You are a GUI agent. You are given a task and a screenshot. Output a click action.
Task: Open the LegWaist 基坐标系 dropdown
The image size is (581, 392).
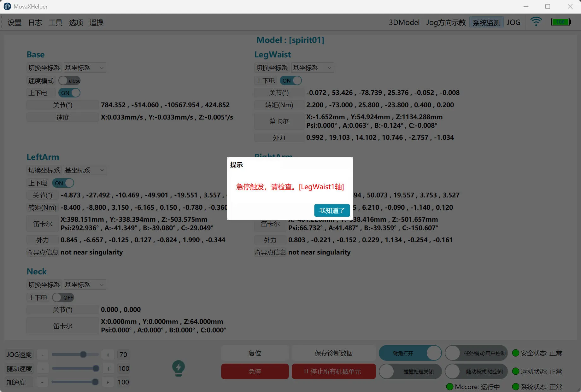[312, 68]
